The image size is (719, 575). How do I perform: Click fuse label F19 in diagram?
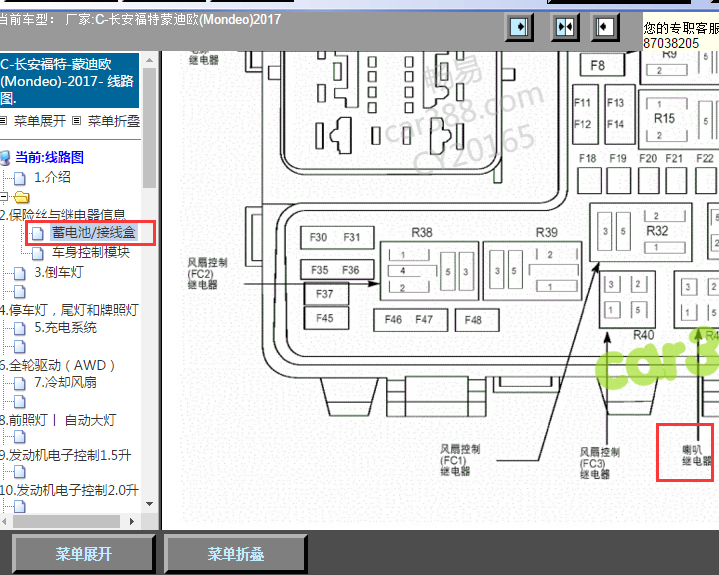tap(618, 159)
